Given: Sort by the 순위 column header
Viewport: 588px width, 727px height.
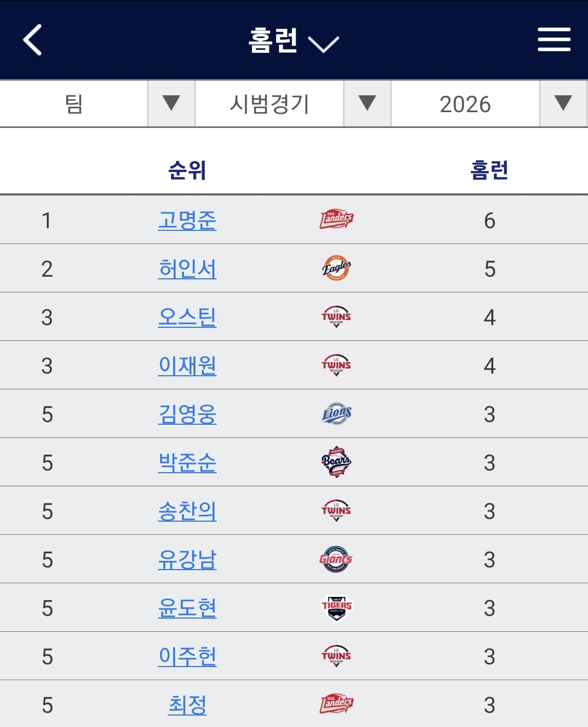Looking at the screenshot, I should (x=187, y=170).
